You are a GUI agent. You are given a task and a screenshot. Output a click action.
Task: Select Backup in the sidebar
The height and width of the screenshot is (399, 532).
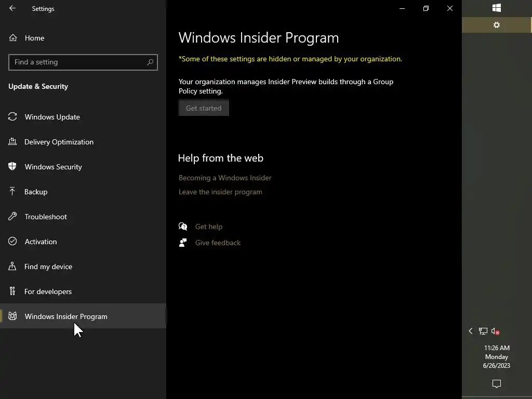click(x=83, y=192)
